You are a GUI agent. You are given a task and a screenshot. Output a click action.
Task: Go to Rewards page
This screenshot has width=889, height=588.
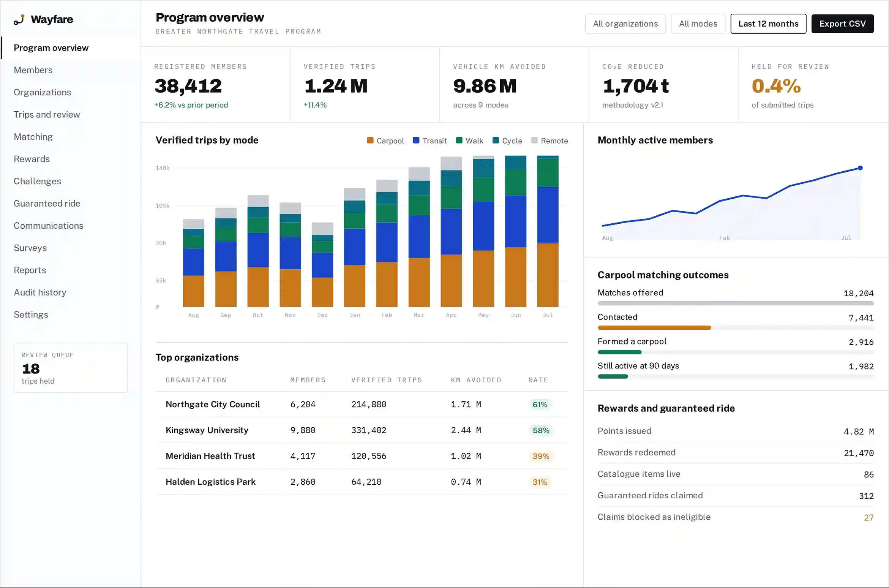coord(71,159)
